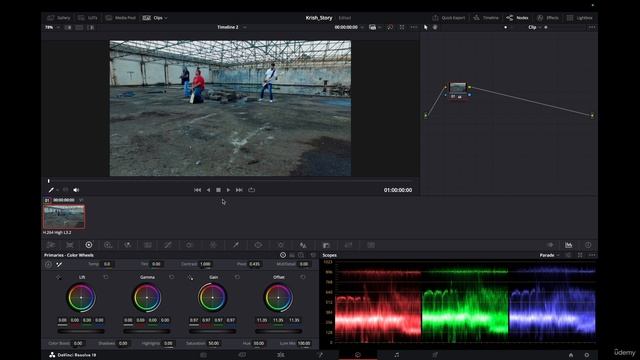
Task: Click the Quick Export button
Action: (449, 18)
